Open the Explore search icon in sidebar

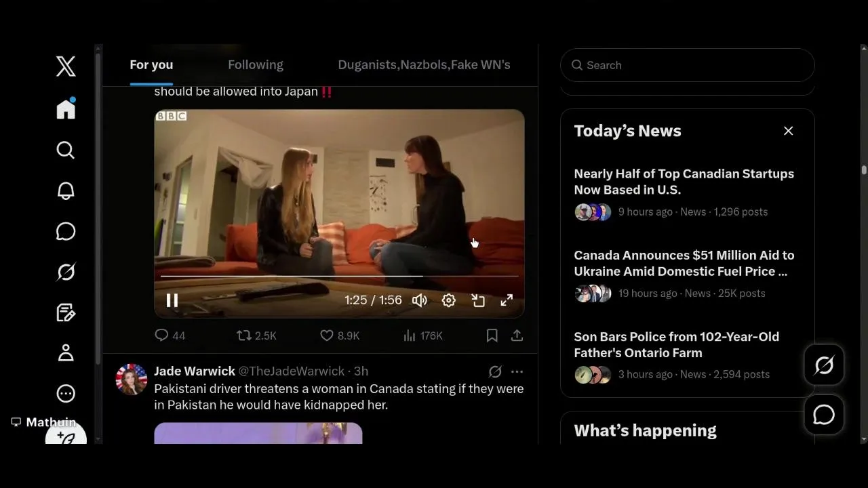point(66,150)
